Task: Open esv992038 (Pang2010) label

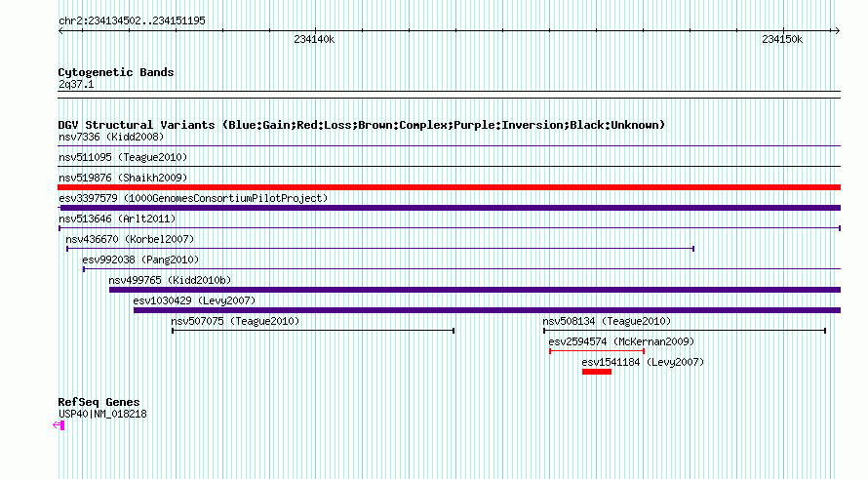Action: 140,259
